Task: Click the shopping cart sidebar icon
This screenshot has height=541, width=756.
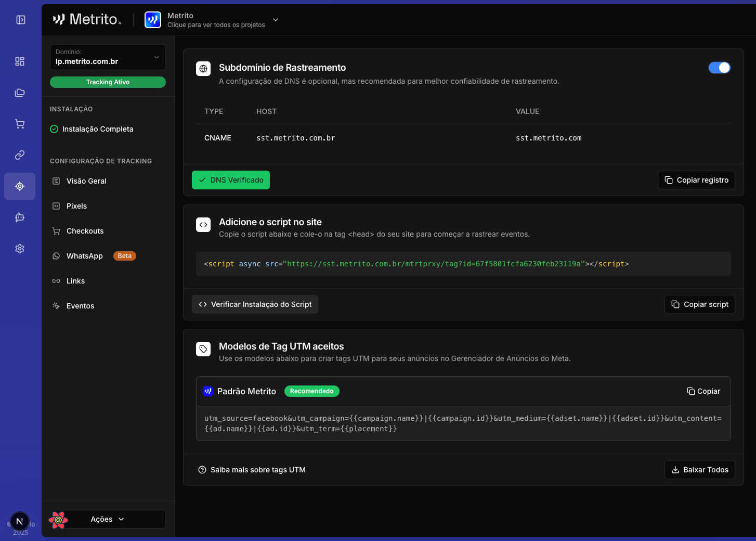Action: 20,124
